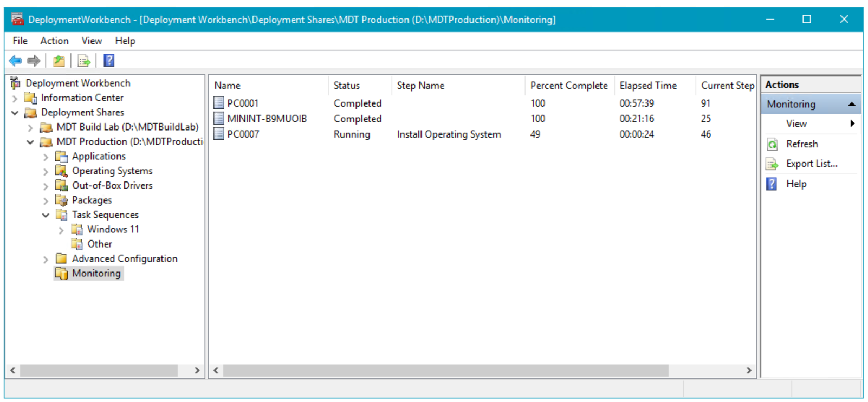Click the results pane horizontal scrollbar

click(445, 371)
